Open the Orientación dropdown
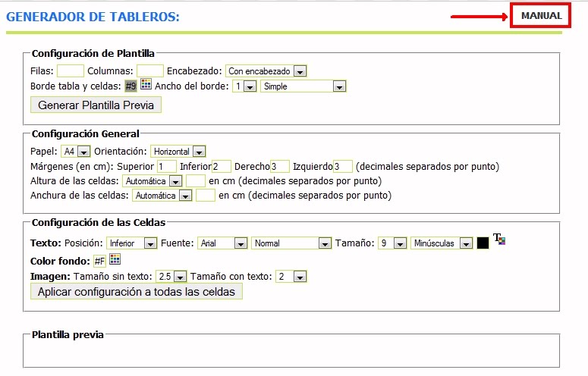Viewport: 588px width, 376px height. [x=178, y=152]
